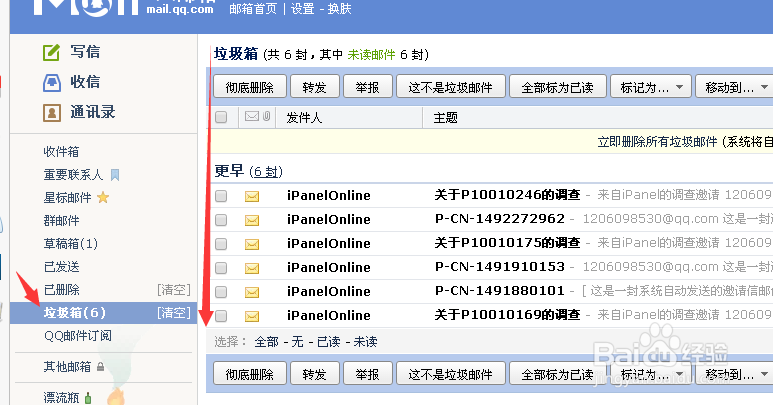Choose 全部 in the 选择 row

(x=267, y=342)
